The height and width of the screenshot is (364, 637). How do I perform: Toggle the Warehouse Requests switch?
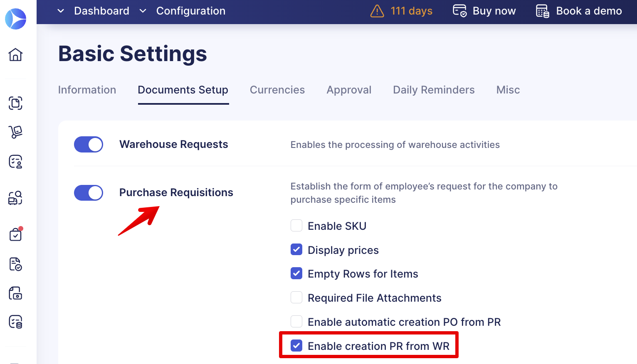click(89, 145)
